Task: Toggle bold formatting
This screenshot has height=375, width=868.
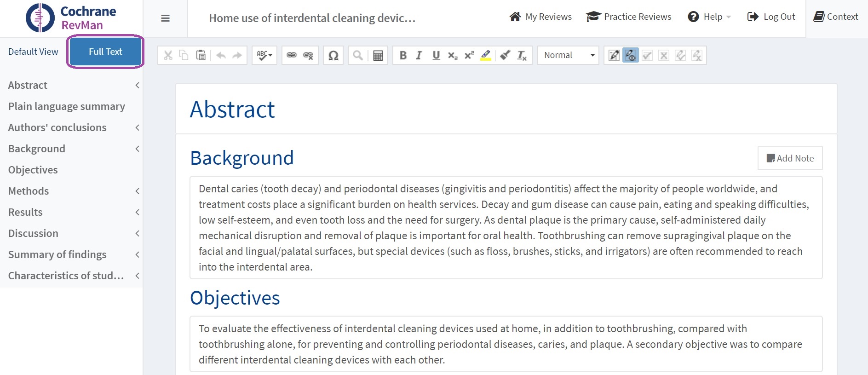Action: (403, 56)
